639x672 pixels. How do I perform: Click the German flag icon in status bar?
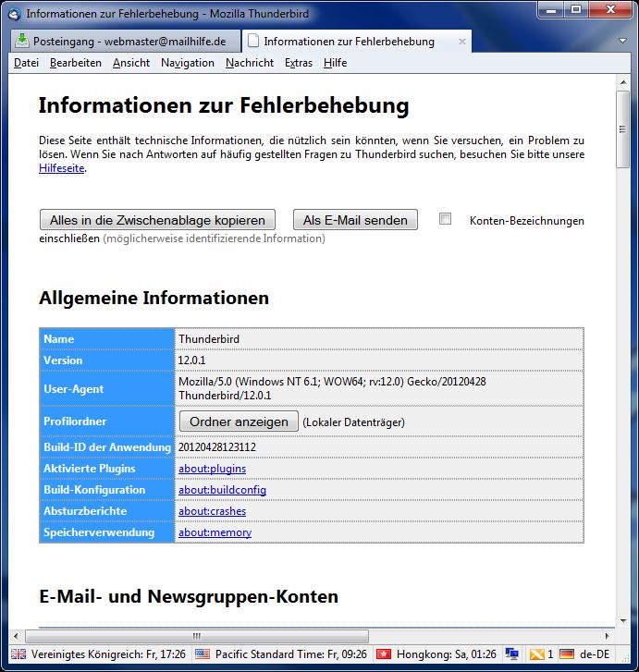567,654
